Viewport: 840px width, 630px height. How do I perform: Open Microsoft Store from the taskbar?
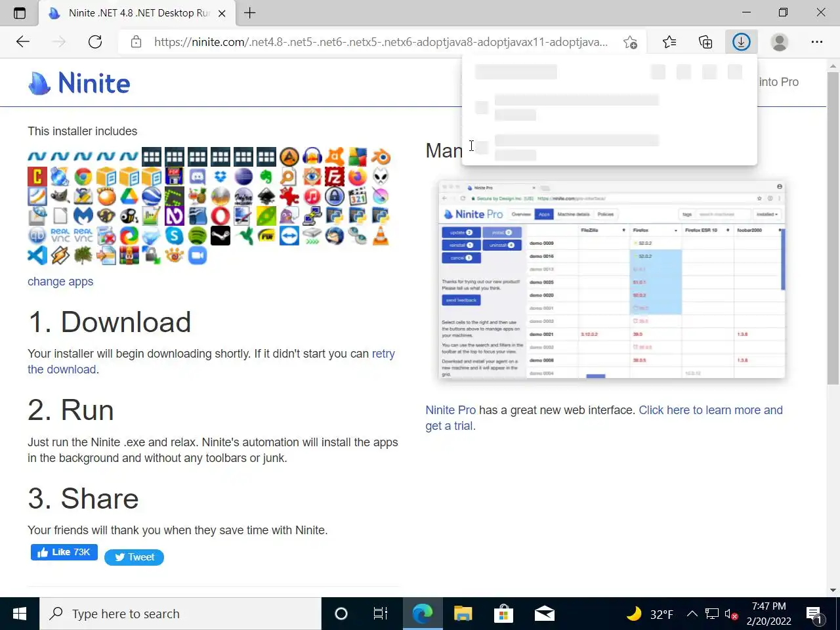(x=503, y=614)
